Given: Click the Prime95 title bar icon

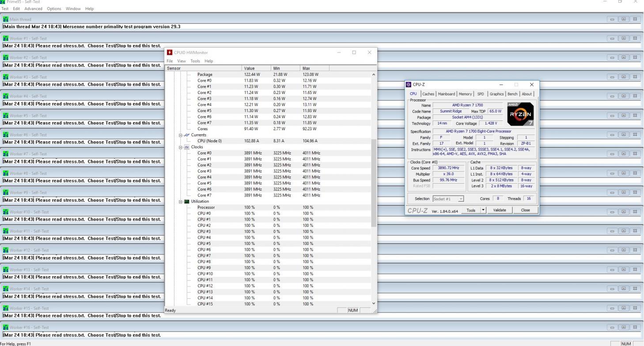Looking at the screenshot, I should coord(3,2).
